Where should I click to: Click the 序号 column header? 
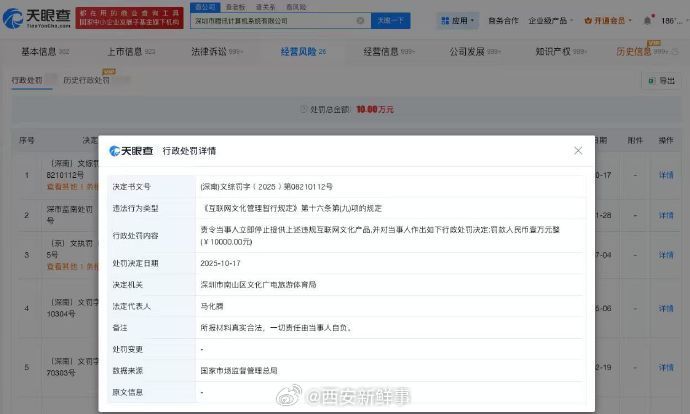point(27,140)
